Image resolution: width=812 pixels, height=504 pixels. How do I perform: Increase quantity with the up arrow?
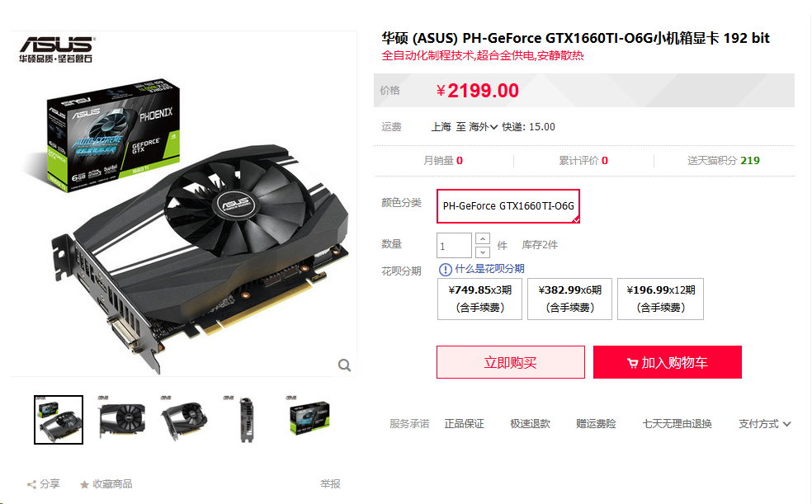[x=482, y=238]
